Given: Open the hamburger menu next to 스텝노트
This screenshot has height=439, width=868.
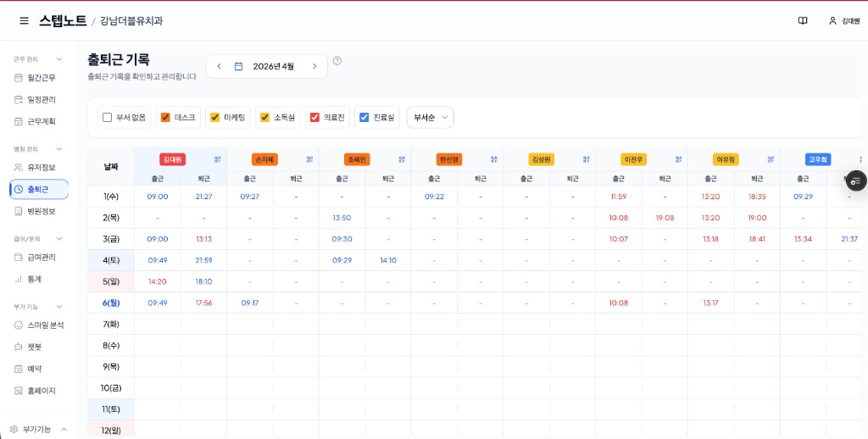Looking at the screenshot, I should click(24, 21).
